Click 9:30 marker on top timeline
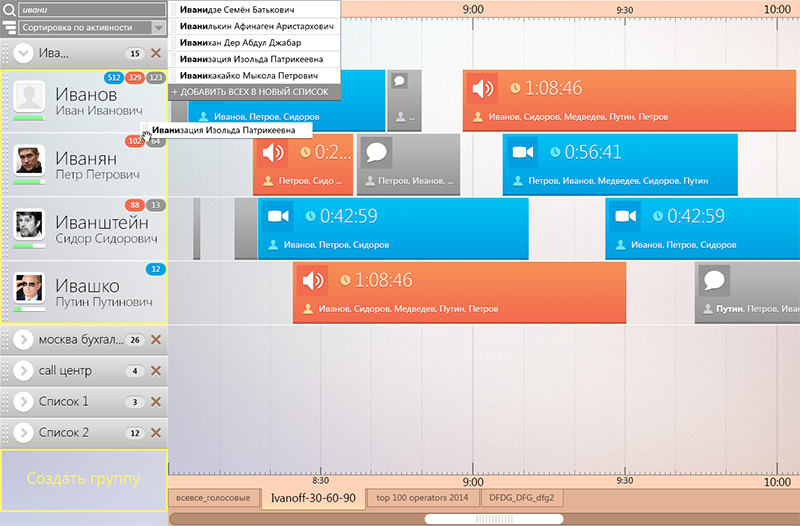Image resolution: width=800 pixels, height=526 pixels. pyautogui.click(x=624, y=10)
